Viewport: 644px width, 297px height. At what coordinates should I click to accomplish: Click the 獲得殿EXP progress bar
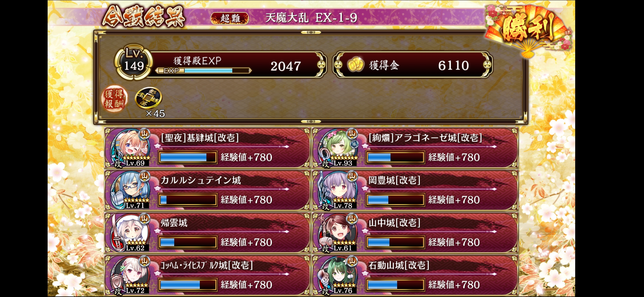[x=204, y=71]
